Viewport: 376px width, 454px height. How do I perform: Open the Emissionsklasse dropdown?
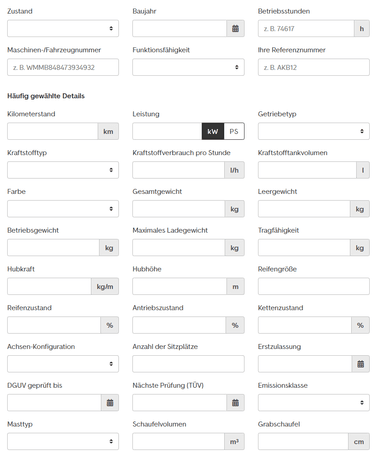coord(314,403)
